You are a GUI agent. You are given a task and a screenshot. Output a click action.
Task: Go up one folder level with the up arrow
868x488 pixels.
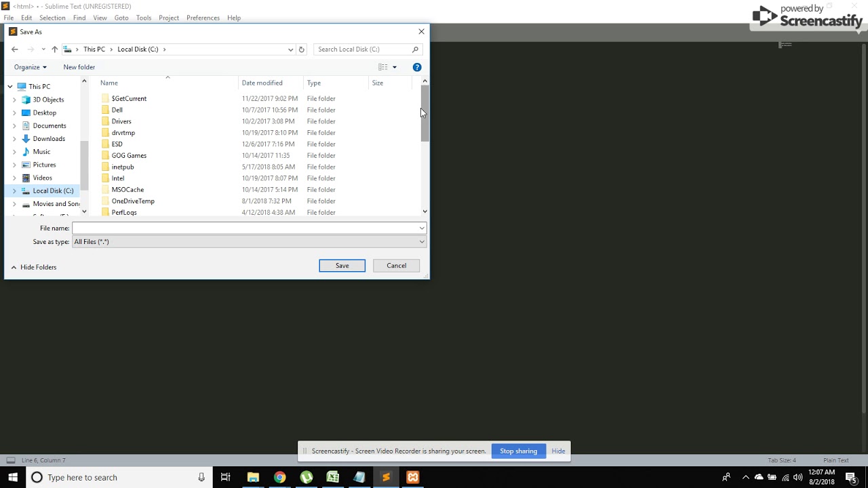point(55,49)
